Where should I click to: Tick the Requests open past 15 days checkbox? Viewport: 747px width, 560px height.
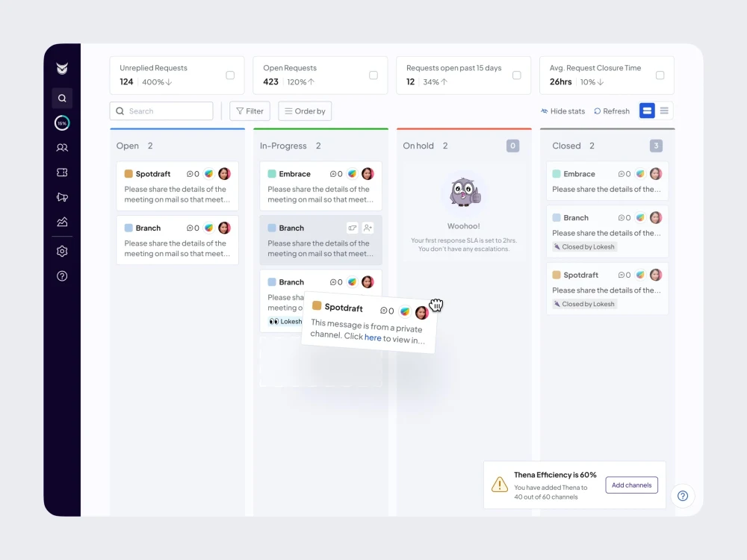516,75
